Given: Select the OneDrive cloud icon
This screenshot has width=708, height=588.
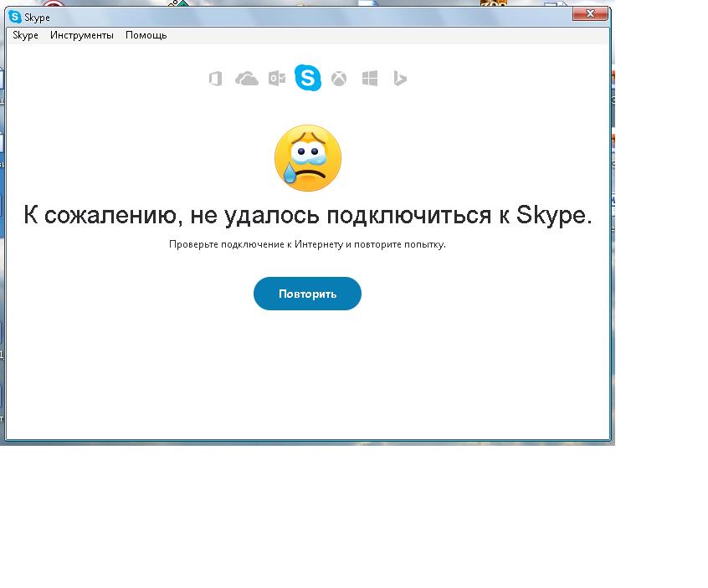Looking at the screenshot, I should click(x=246, y=79).
